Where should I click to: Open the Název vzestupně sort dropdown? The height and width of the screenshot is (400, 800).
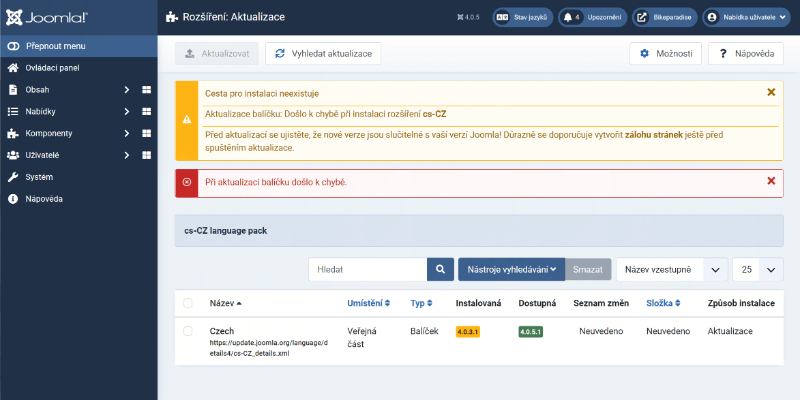(x=672, y=269)
